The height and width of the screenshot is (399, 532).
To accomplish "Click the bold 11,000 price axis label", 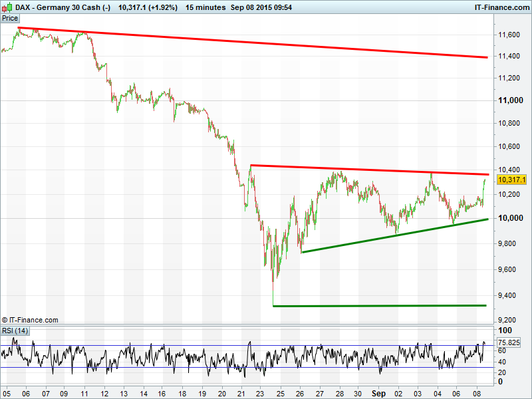I will click(510, 100).
